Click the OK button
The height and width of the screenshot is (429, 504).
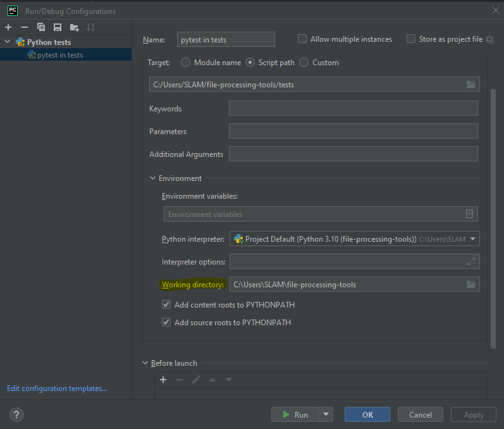click(x=367, y=414)
